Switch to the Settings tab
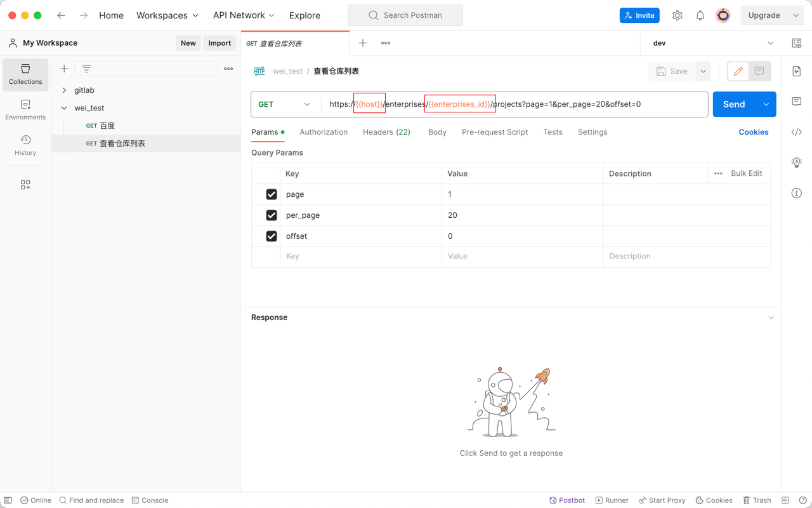This screenshot has width=812, height=508. click(x=593, y=132)
